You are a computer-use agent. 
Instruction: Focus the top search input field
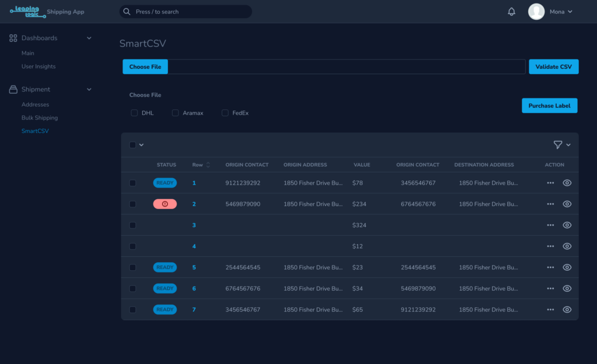pos(187,12)
